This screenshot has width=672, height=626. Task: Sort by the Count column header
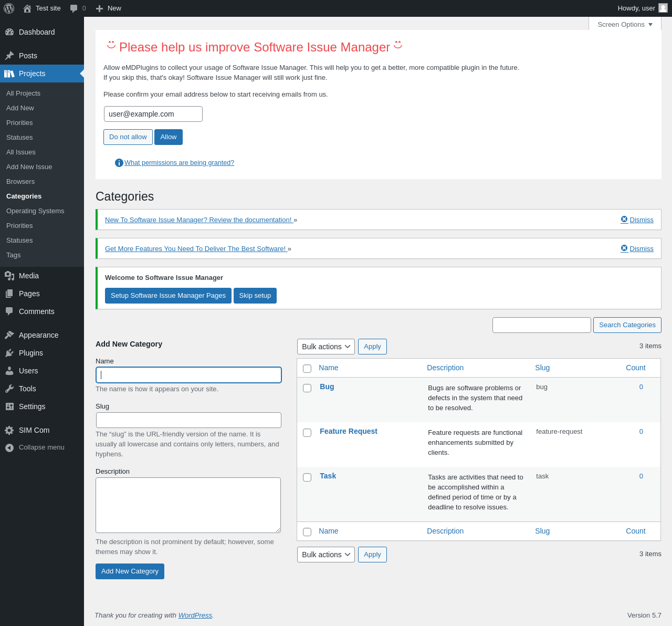[x=635, y=368]
